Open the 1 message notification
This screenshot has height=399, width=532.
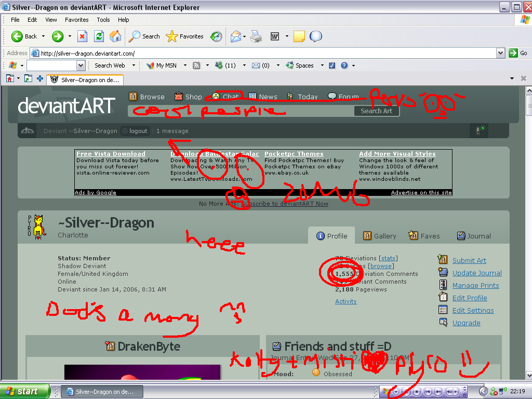click(x=172, y=131)
